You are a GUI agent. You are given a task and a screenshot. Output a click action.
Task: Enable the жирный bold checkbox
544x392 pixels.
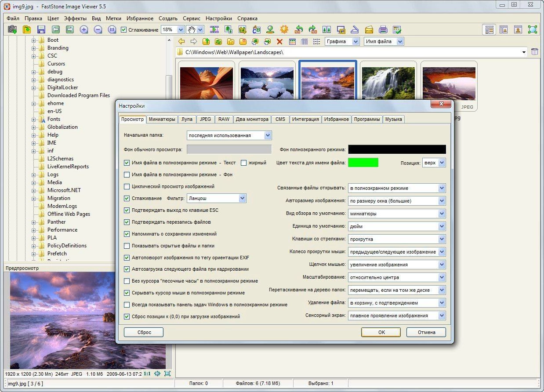243,163
